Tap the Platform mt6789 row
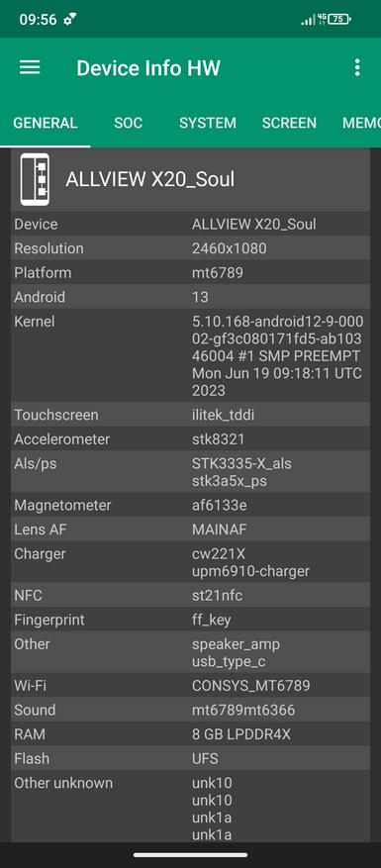Image resolution: width=381 pixels, height=868 pixels. (x=190, y=273)
